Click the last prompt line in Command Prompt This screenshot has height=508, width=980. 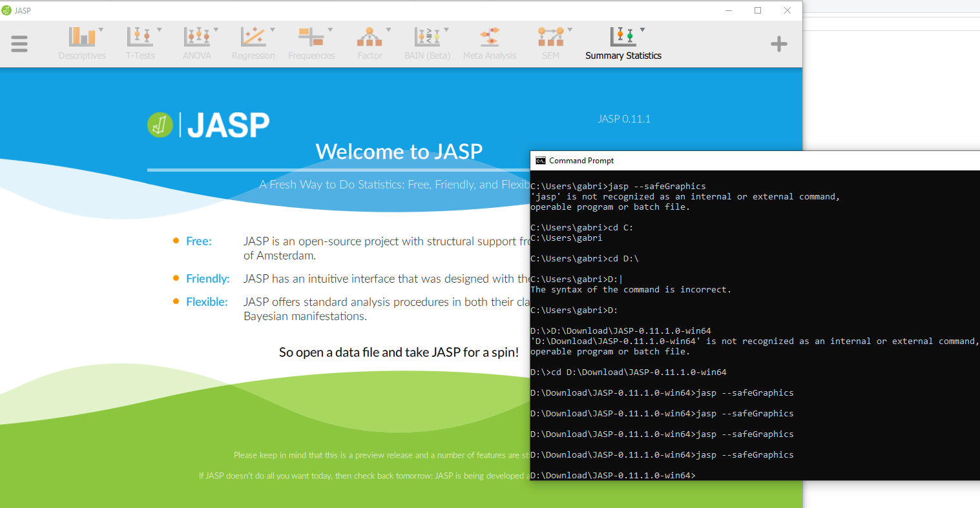(x=613, y=476)
